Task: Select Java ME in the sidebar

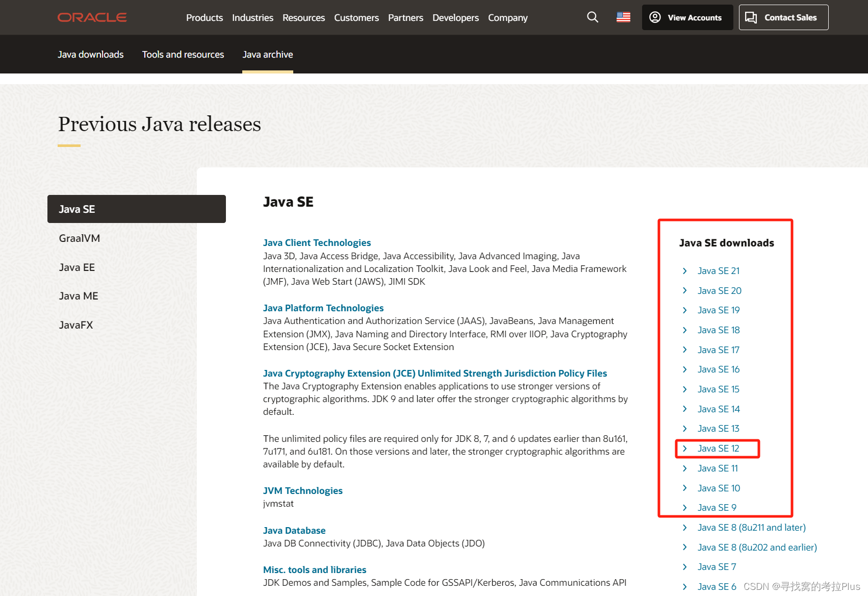Action: (x=79, y=296)
